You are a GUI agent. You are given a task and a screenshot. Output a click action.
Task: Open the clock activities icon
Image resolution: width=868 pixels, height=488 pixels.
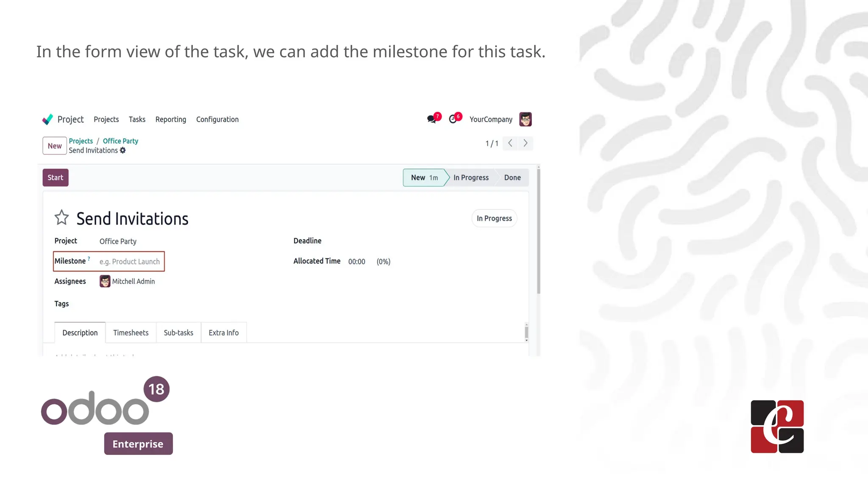(x=453, y=119)
